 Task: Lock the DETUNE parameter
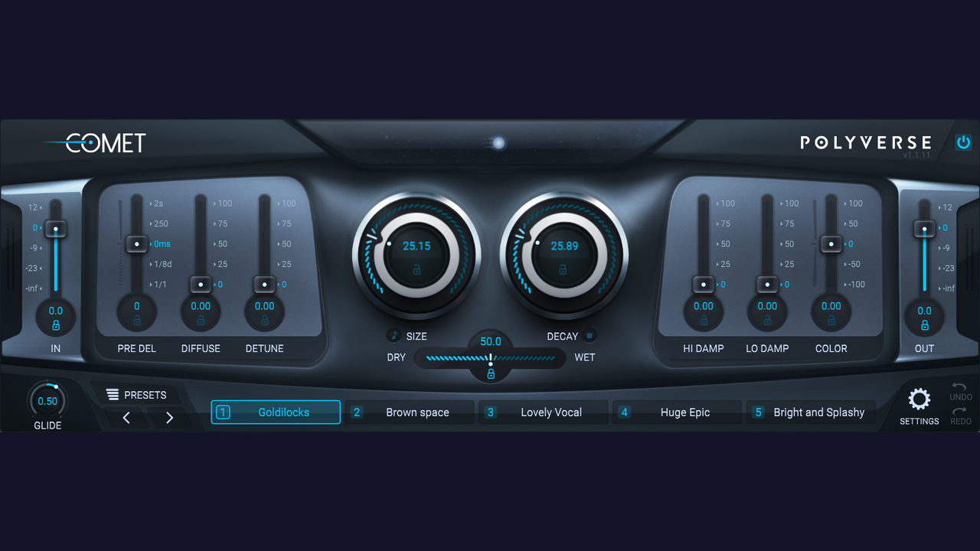coord(264,321)
